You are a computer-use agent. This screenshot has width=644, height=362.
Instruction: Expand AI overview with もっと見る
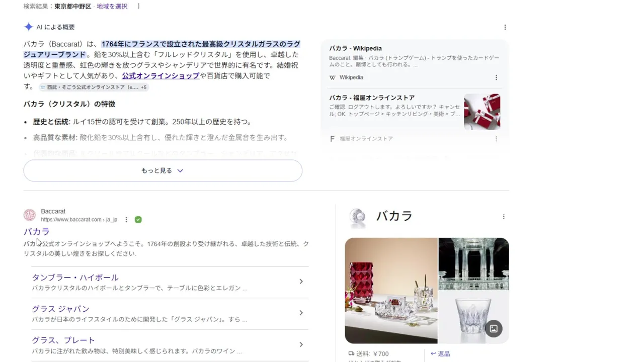(163, 171)
